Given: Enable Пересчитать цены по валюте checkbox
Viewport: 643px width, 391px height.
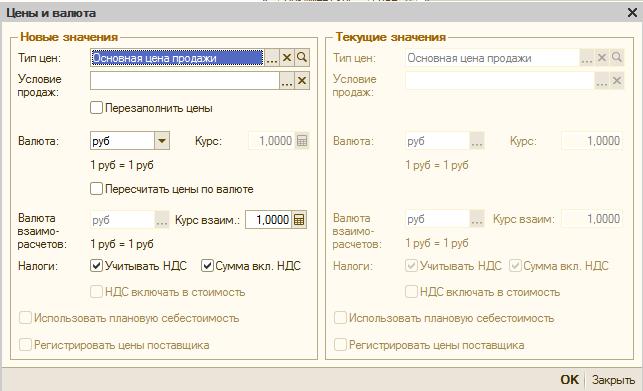Looking at the screenshot, I should 96,189.
